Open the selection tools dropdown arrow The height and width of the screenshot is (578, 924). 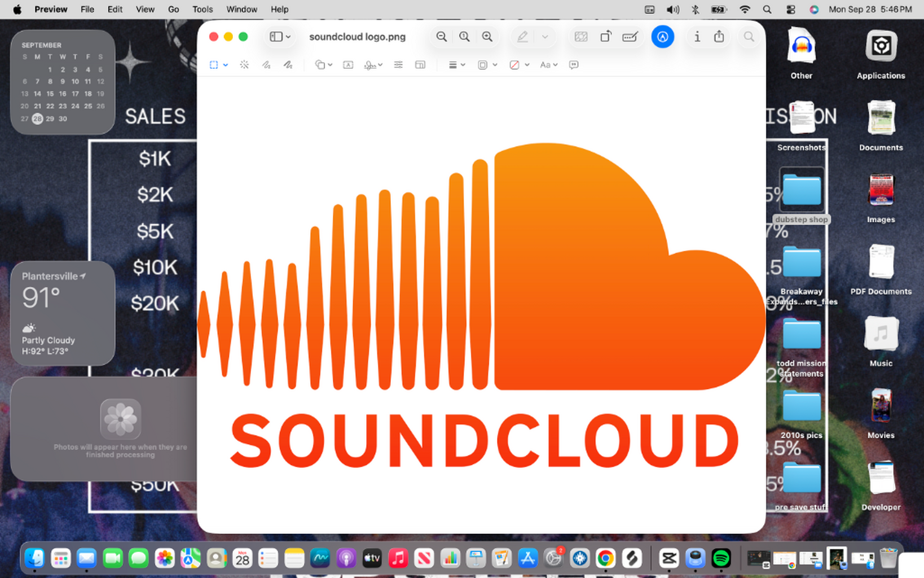point(226,65)
